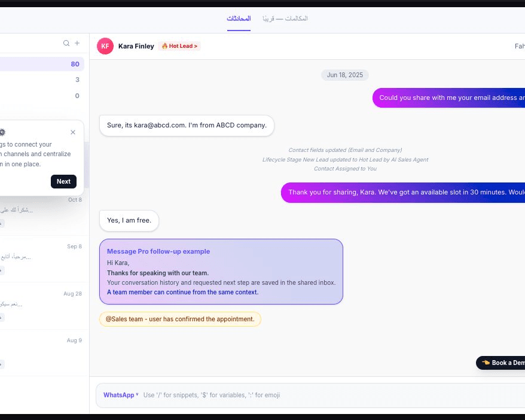The width and height of the screenshot is (525, 420).
Task: Open the Hot Lead lifecycle stage badge
Action: (180, 46)
